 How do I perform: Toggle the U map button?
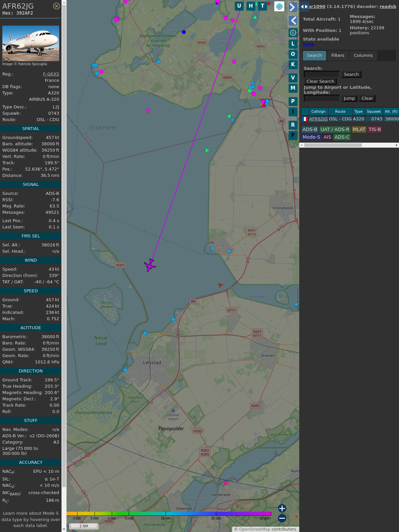(x=239, y=6)
